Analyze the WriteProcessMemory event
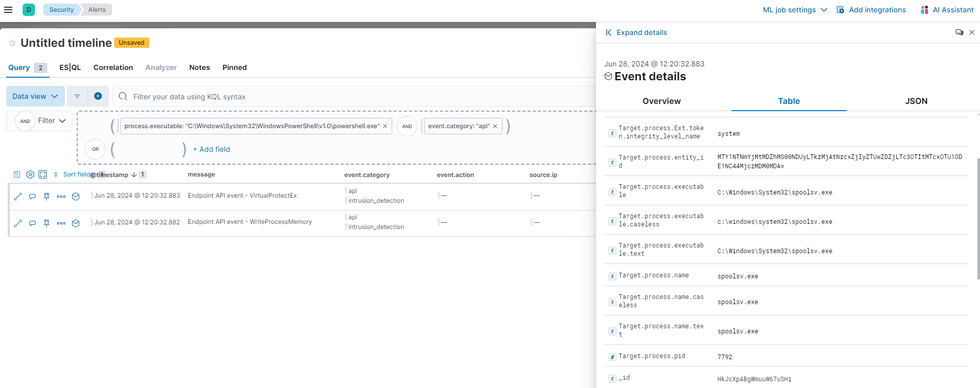 pyautogui.click(x=76, y=223)
